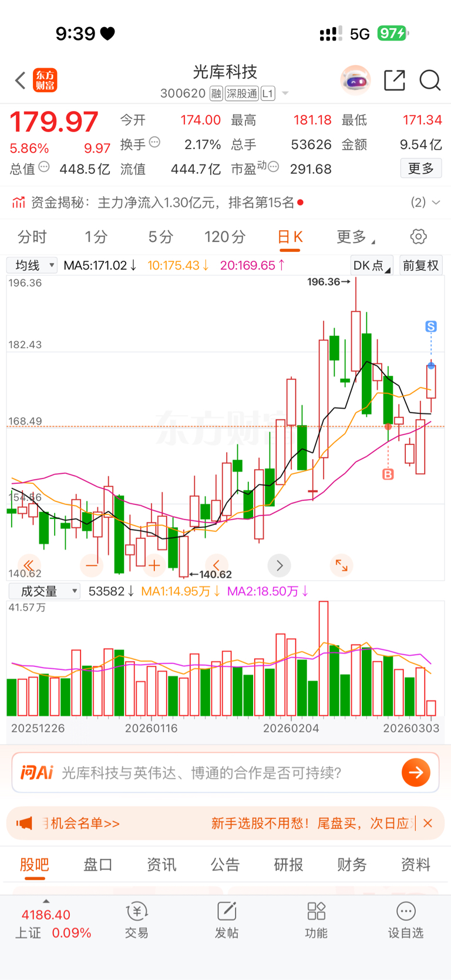Move chart left one step arrow

[x=216, y=565]
